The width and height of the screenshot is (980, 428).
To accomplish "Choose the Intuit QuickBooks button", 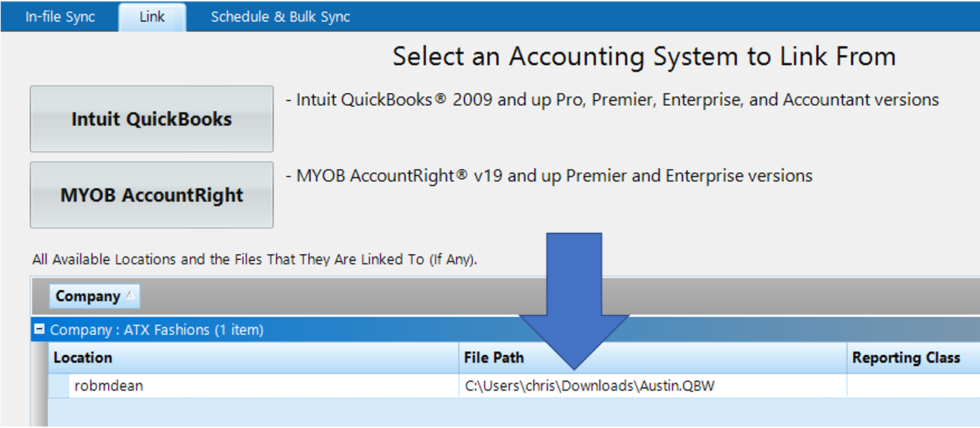I will pos(151,119).
